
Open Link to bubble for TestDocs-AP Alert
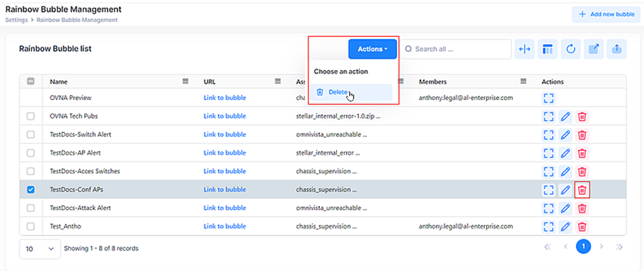coord(224,153)
